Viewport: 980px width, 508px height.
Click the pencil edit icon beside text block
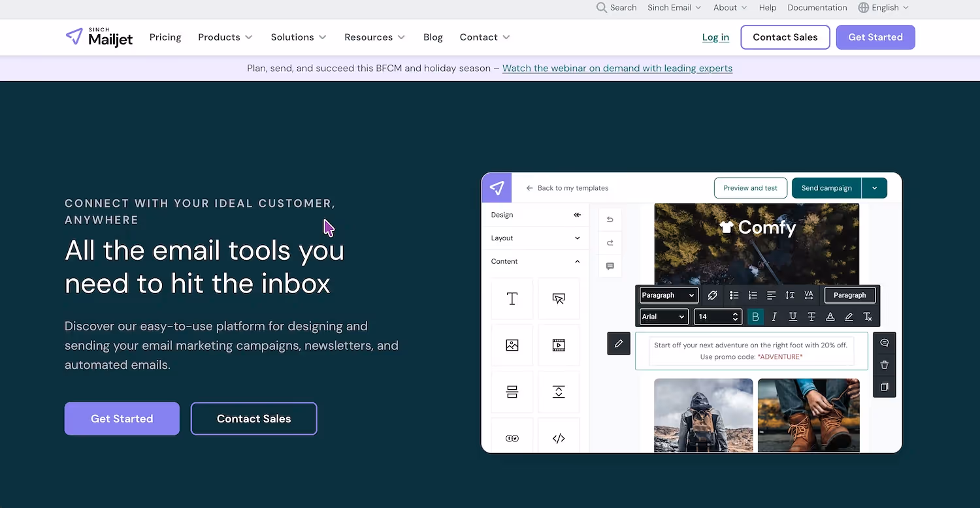tap(619, 343)
